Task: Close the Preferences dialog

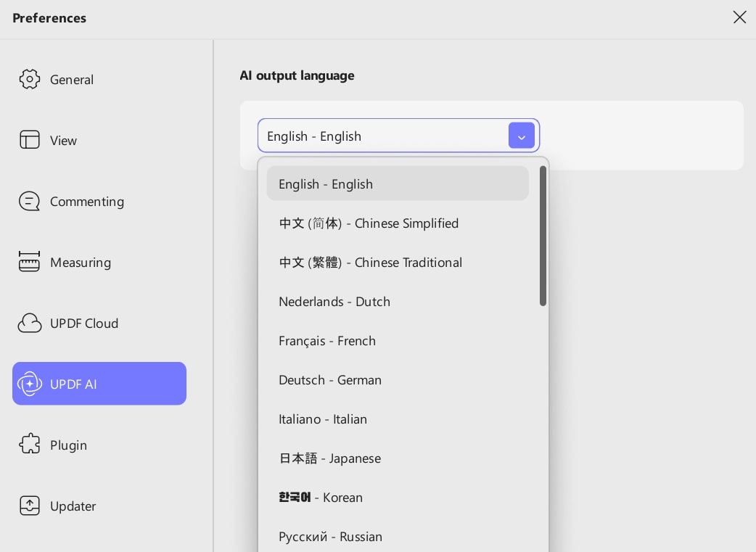Action: pyautogui.click(x=739, y=17)
